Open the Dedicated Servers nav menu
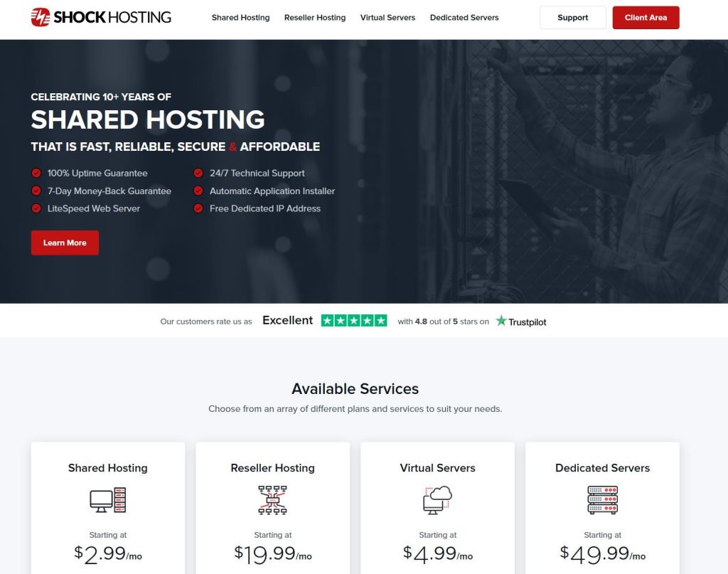The width and height of the screenshot is (728, 574). [x=464, y=18]
